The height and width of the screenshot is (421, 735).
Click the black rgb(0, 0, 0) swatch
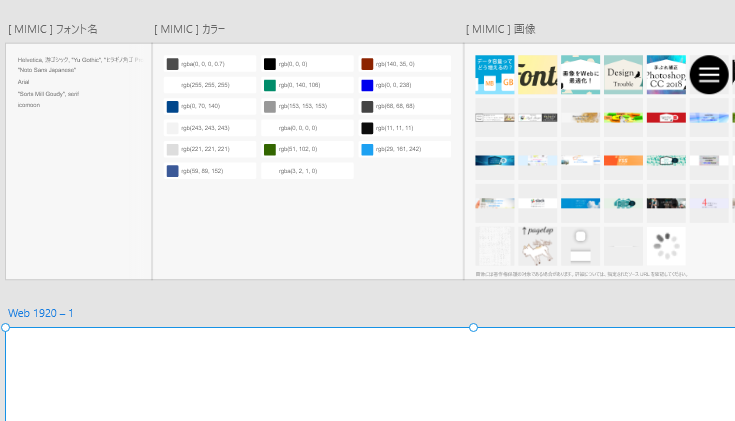[x=270, y=64]
